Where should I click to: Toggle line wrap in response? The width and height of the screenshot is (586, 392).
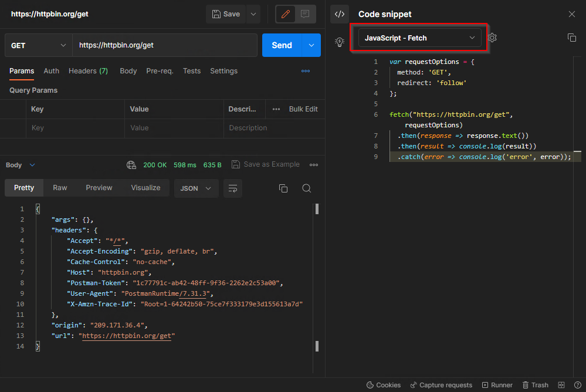(x=233, y=188)
